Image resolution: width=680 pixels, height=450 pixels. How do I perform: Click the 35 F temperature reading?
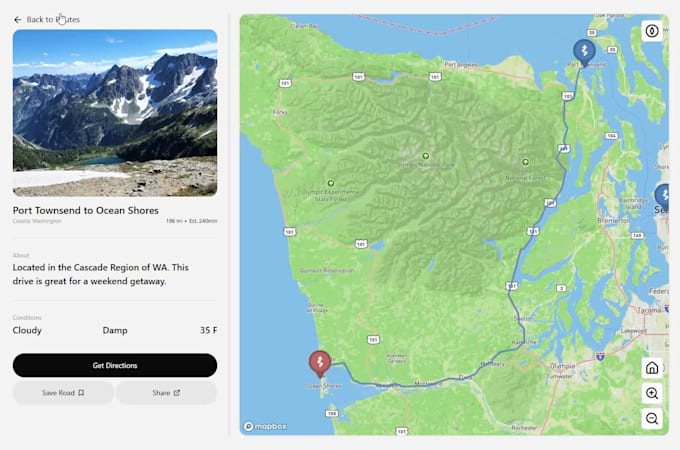[x=208, y=329]
